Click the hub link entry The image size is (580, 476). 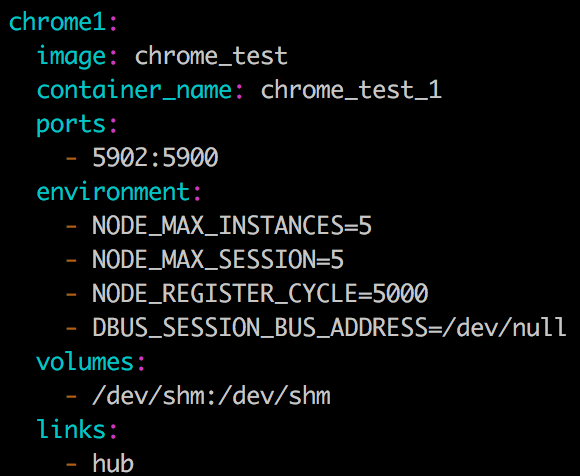coord(113,463)
